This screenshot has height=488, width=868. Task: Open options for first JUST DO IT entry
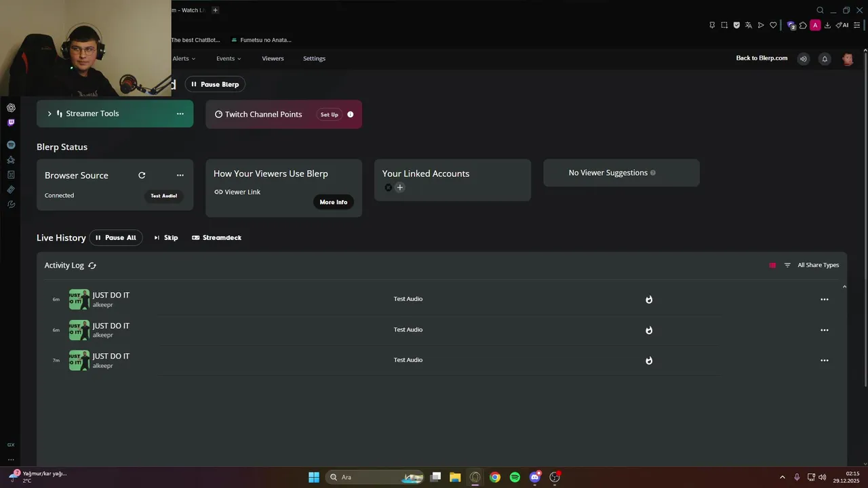pos(825,300)
